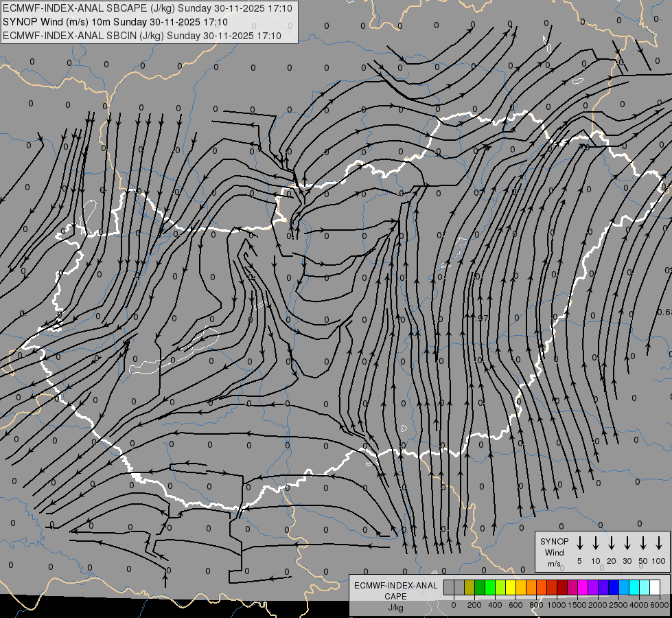672x618 pixels.
Task: Pick the second gray swatch above 0
Action: (x=459, y=587)
